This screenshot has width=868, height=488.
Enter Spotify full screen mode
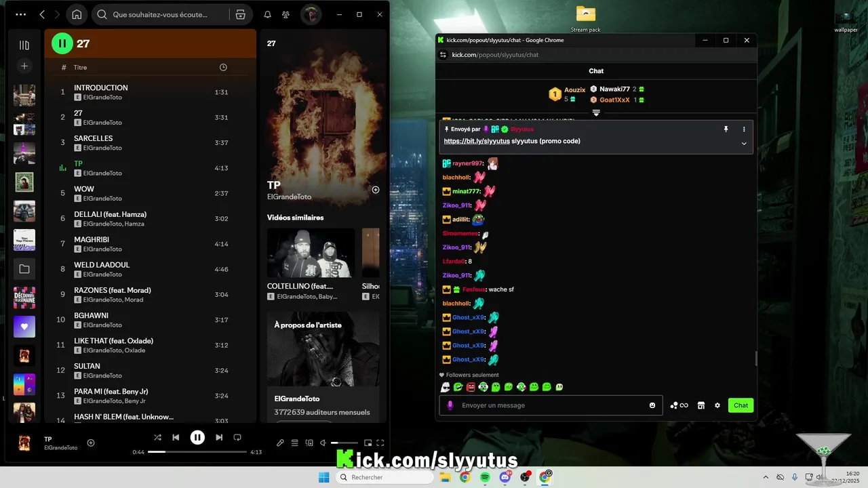point(380,443)
